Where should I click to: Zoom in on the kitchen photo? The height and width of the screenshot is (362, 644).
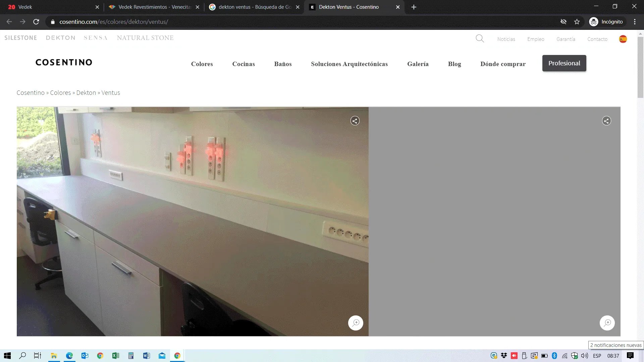pyautogui.click(x=356, y=323)
